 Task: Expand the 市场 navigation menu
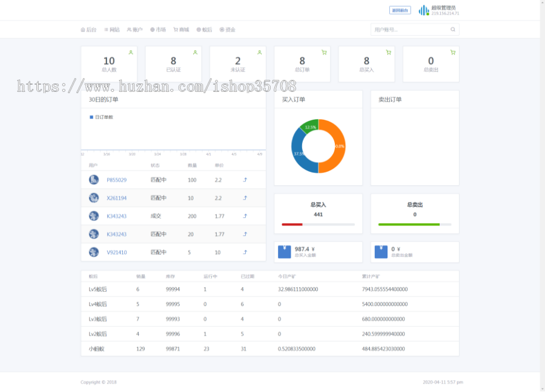pos(158,30)
